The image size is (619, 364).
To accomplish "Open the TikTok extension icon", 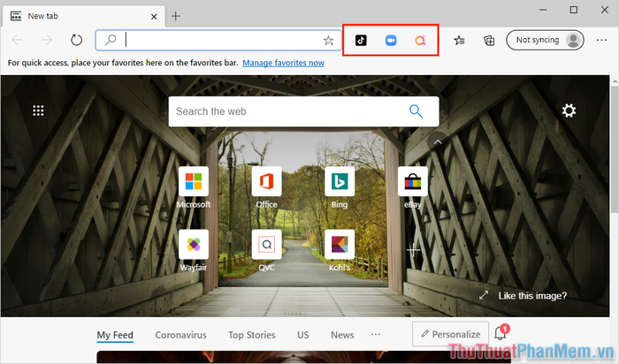I will coord(361,41).
